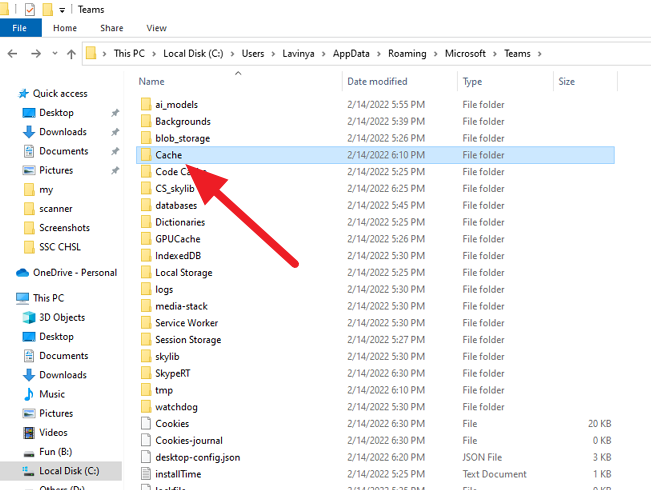Go up one folder level

(71, 54)
